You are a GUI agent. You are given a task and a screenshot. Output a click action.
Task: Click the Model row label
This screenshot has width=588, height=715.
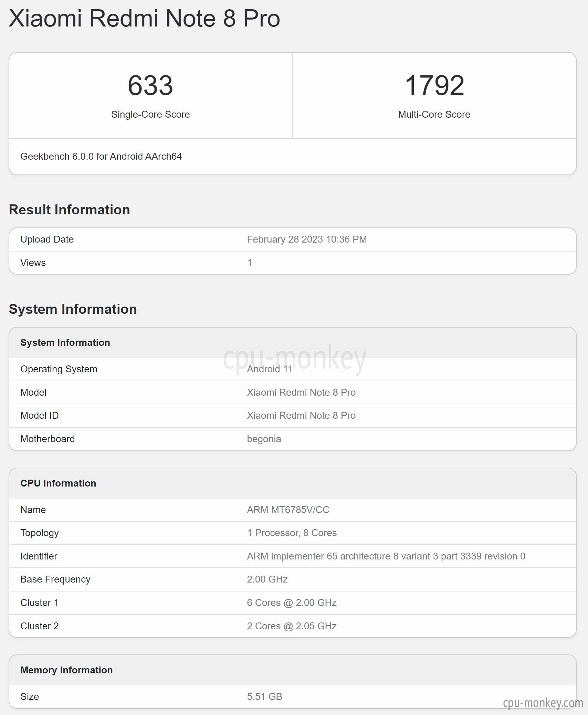[33, 392]
